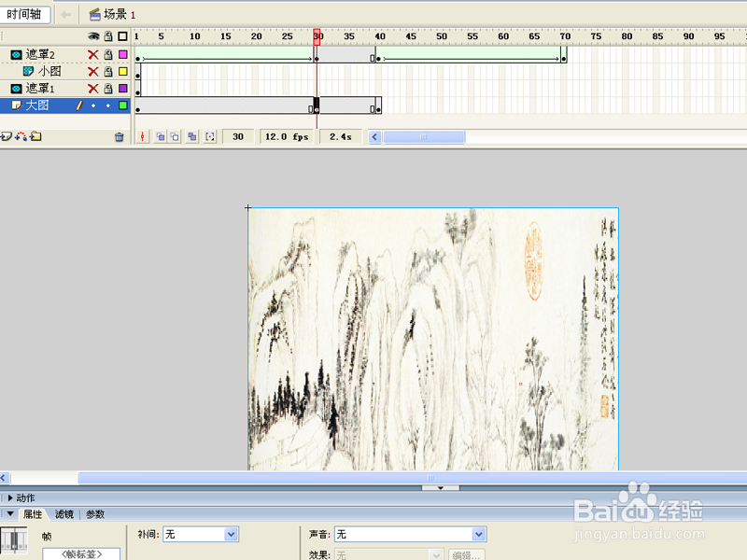The height and width of the screenshot is (560, 747).
Task: Unlock the 遮罩2 layer
Action: coord(108,55)
